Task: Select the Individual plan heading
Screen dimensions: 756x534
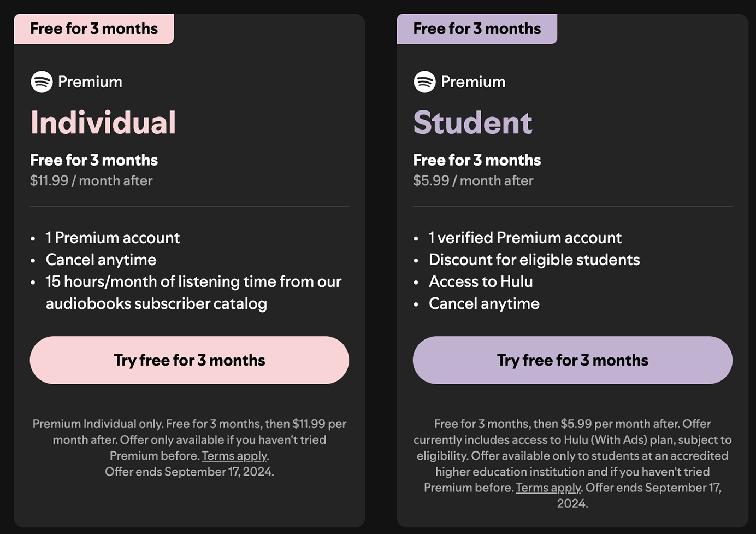Action: 103,122
